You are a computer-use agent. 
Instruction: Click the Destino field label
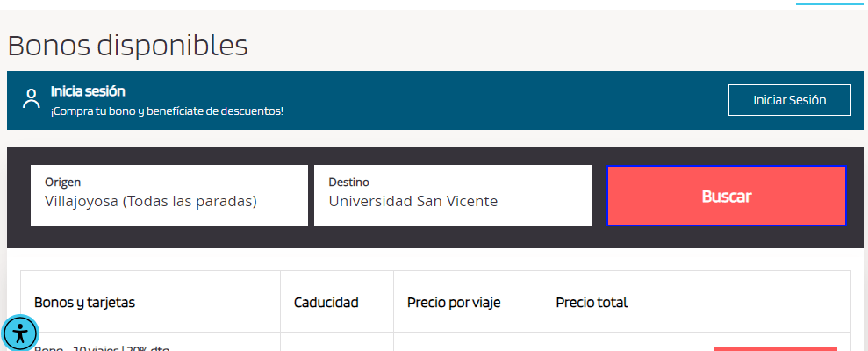coord(348,183)
